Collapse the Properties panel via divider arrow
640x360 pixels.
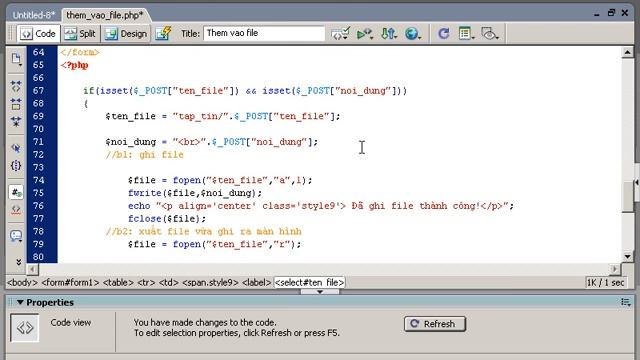[x=320, y=292]
